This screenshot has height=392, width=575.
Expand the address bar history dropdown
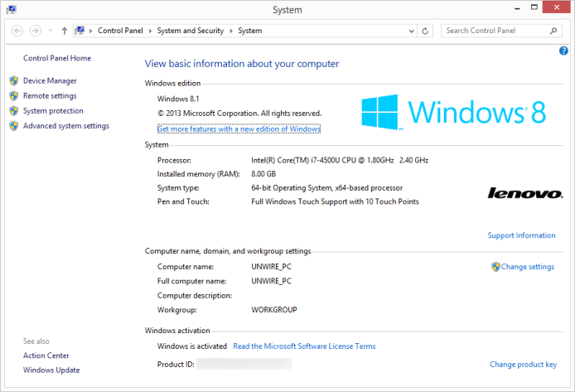coord(410,31)
